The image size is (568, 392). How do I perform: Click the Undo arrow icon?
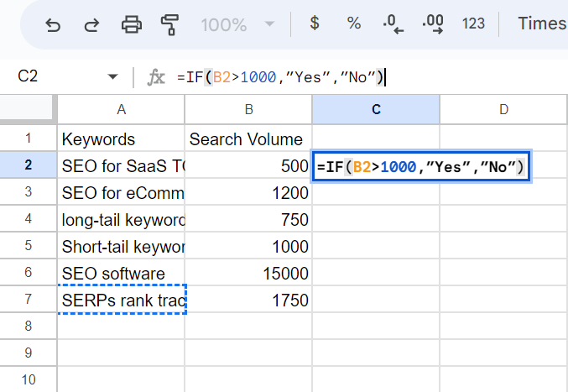tap(53, 25)
